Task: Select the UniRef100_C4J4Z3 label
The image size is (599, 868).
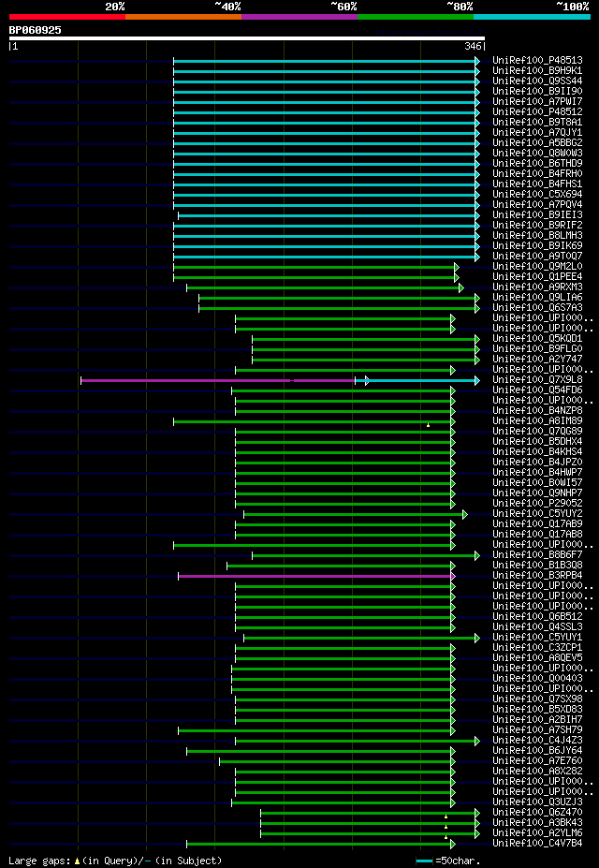Action: (537, 741)
